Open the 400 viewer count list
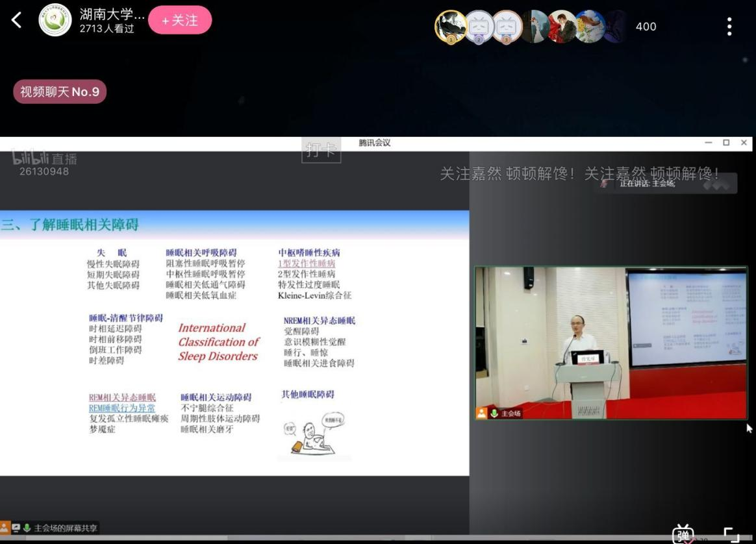Image resolution: width=756 pixels, height=544 pixels. (646, 27)
